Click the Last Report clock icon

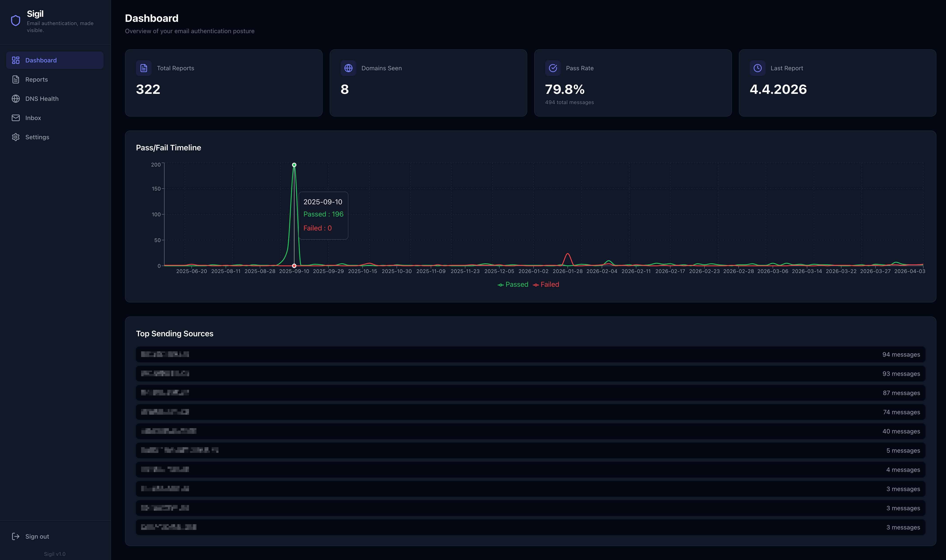coord(757,68)
